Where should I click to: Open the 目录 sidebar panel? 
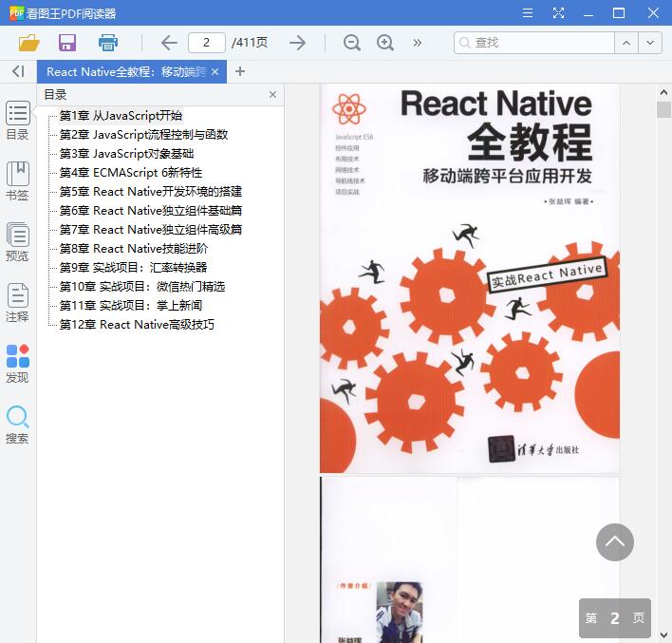[18, 121]
